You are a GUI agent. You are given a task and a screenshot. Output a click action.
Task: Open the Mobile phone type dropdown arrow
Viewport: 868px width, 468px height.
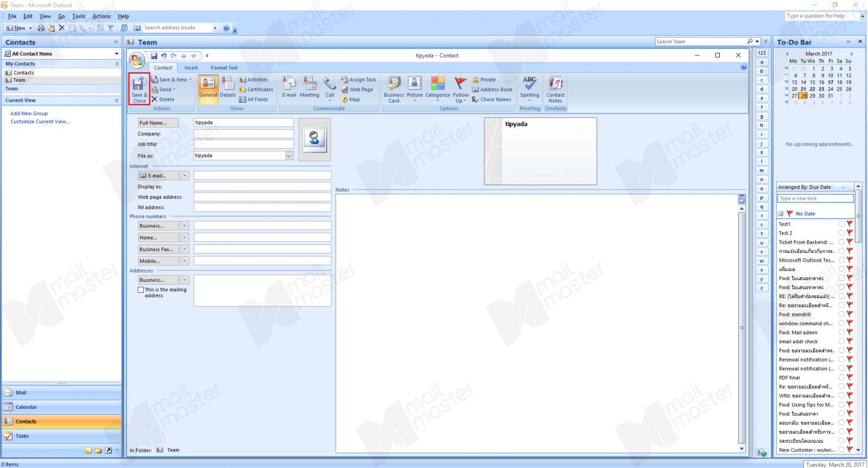coord(184,261)
